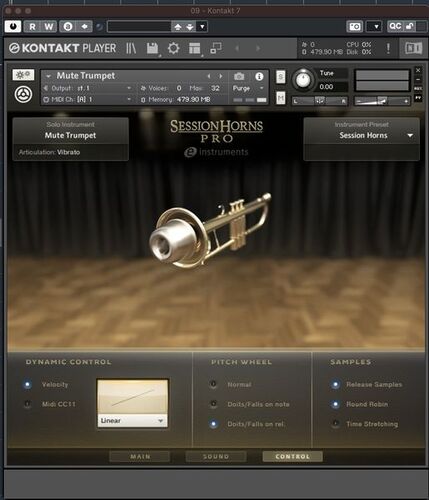Click the Memory 479.90 MB readout
This screenshot has height=500, width=429.
point(176,99)
